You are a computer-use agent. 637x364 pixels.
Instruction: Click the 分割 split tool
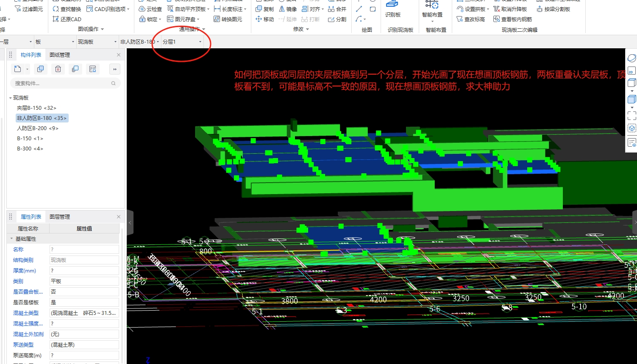coord(337,19)
